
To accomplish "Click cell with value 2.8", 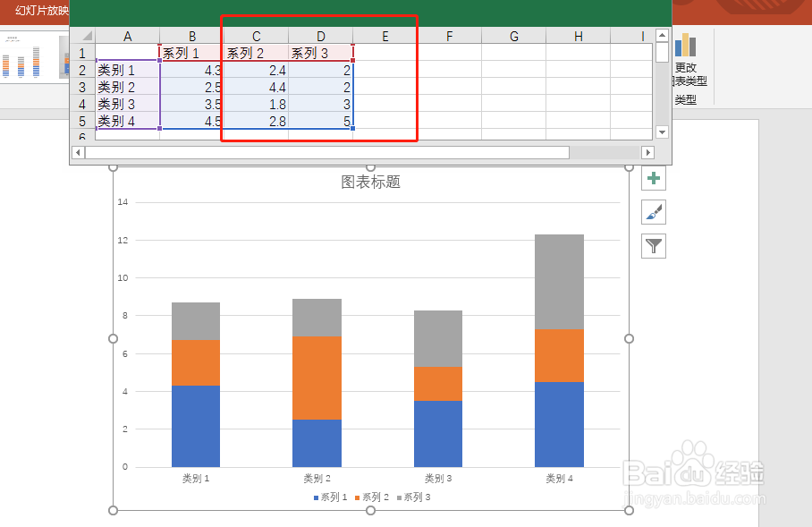I will click(257, 122).
